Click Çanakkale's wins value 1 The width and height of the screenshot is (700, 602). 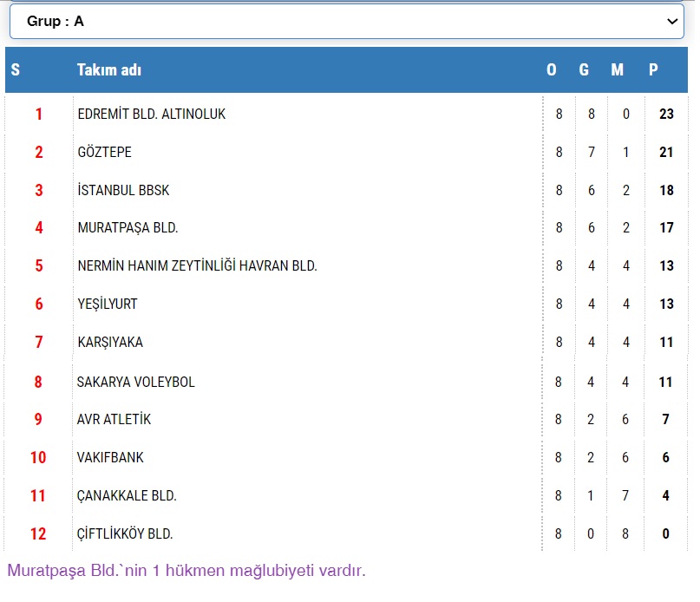(591, 495)
